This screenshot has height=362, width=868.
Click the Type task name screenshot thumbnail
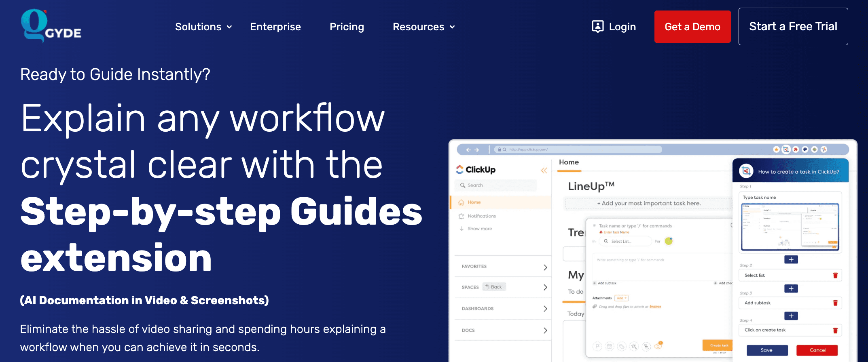790,227
